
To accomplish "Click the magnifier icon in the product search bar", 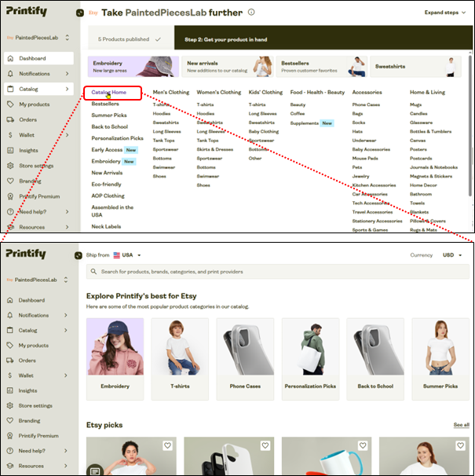I will 94,272.
